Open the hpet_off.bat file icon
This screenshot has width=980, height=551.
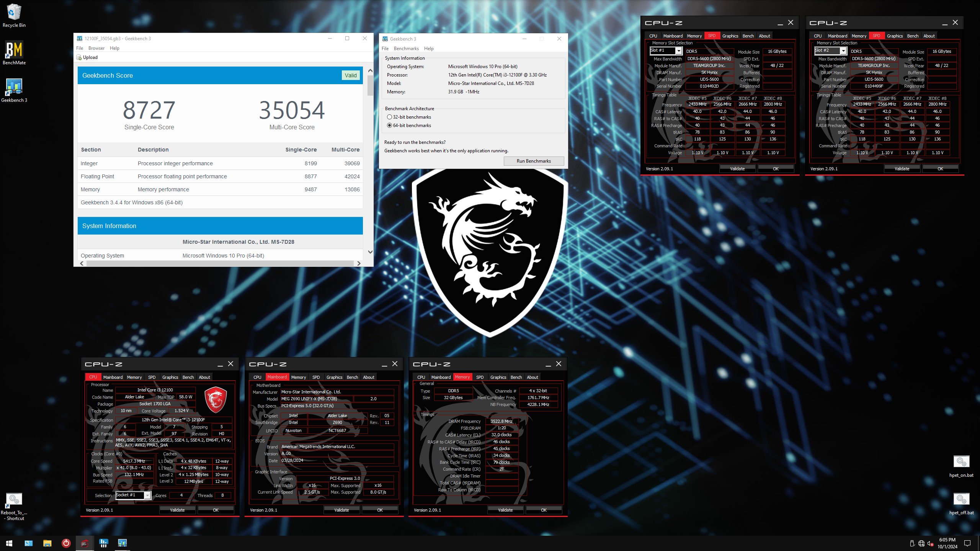[x=961, y=504]
